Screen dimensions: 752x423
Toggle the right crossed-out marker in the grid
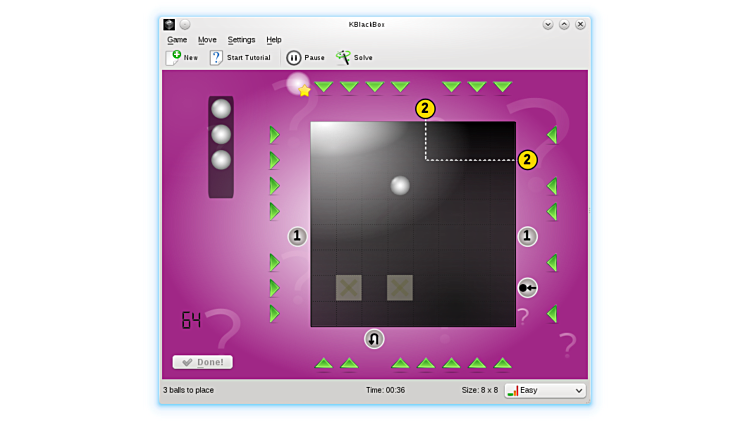pyautogui.click(x=400, y=288)
